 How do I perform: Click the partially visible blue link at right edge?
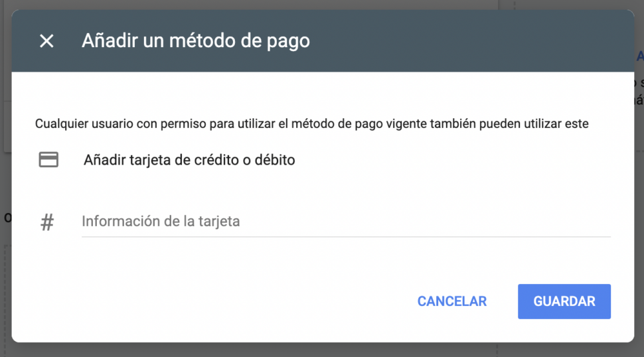pos(640,56)
